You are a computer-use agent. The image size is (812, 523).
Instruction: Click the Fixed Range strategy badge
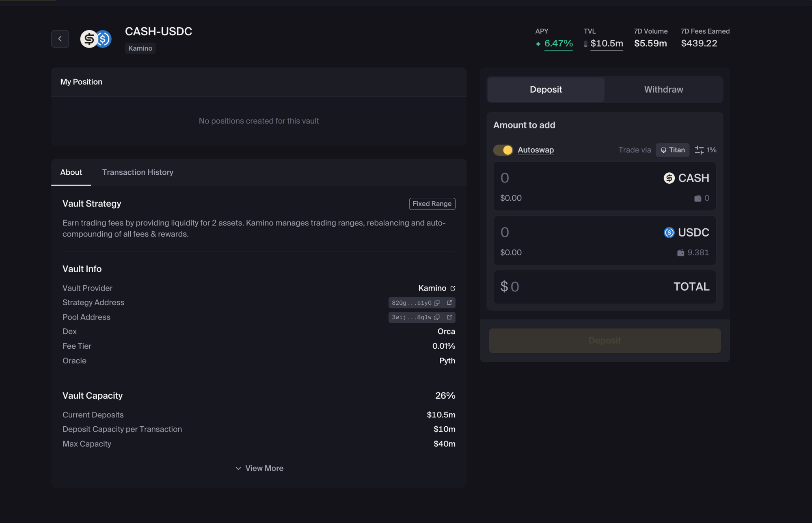click(432, 204)
